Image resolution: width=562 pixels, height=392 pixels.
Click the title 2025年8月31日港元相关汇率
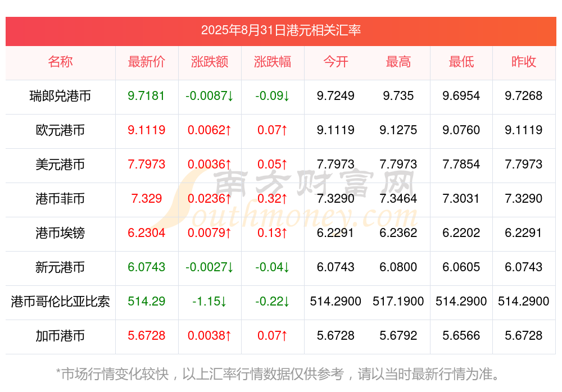280,30
